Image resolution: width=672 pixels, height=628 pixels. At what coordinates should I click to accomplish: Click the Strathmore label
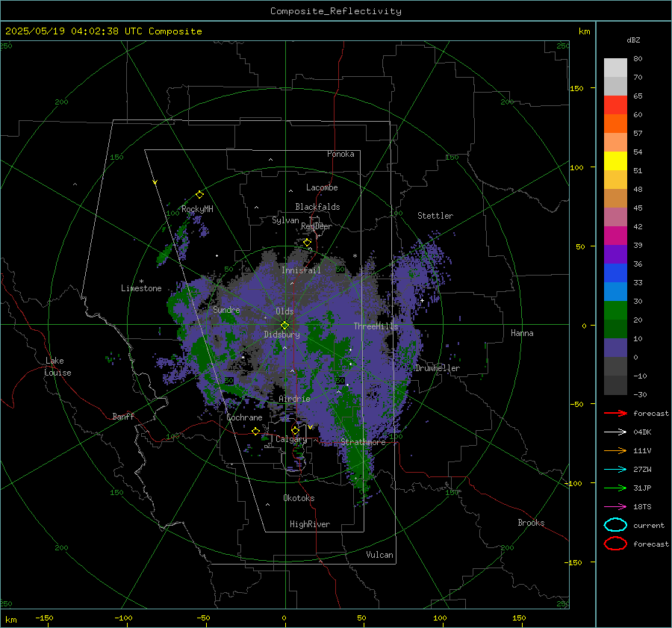363,442
